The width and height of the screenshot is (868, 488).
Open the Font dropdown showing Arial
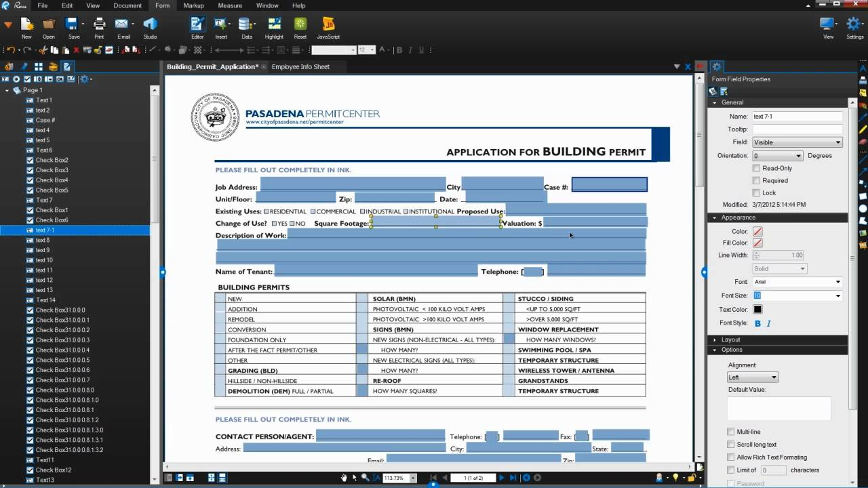797,282
